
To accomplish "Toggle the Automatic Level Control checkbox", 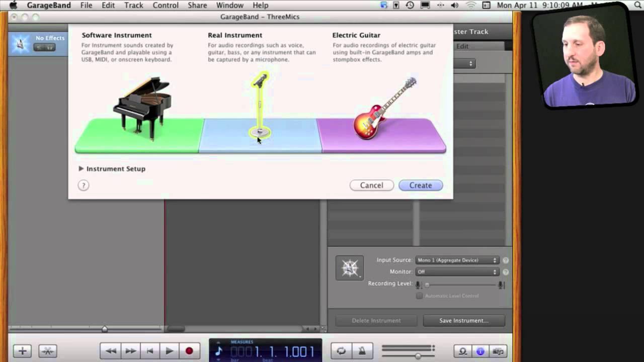I will point(419,296).
